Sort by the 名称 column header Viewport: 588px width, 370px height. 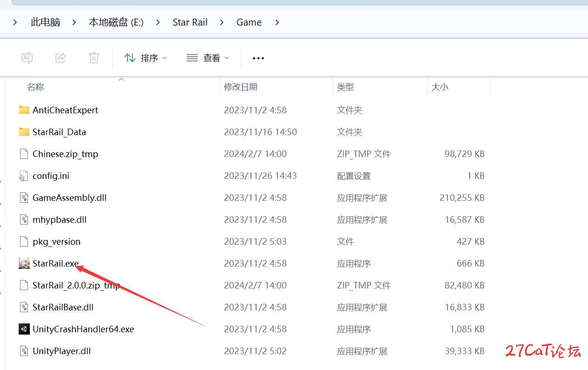coord(35,87)
